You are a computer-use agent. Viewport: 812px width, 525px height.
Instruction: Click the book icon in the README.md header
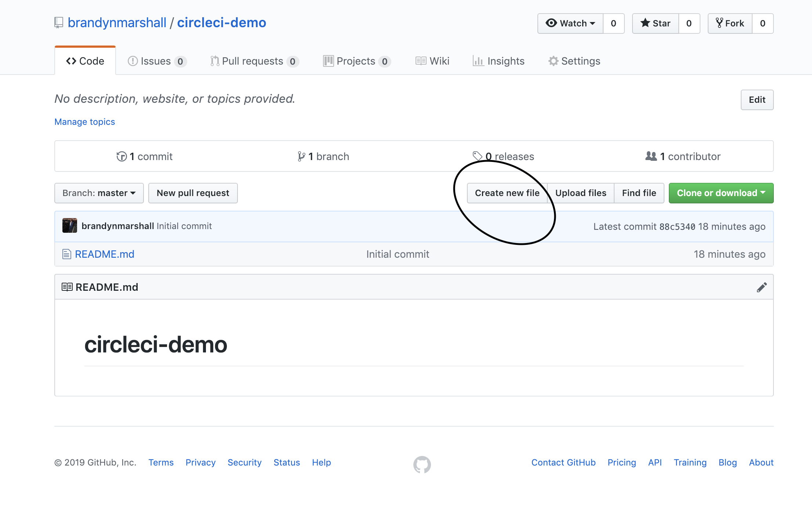click(x=67, y=287)
